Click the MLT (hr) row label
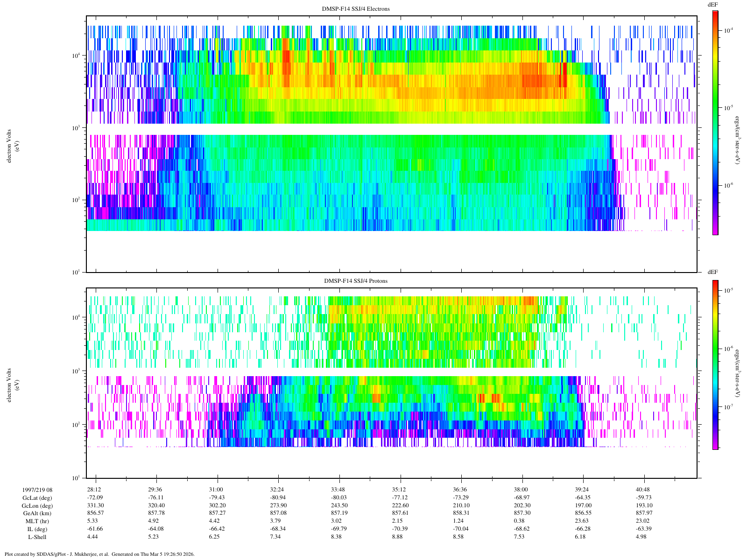 pyautogui.click(x=37, y=521)
